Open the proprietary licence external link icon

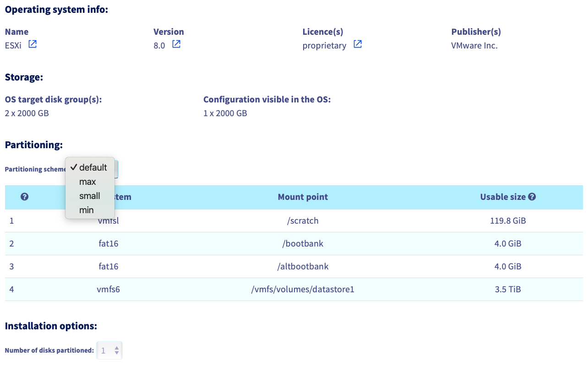pos(358,44)
